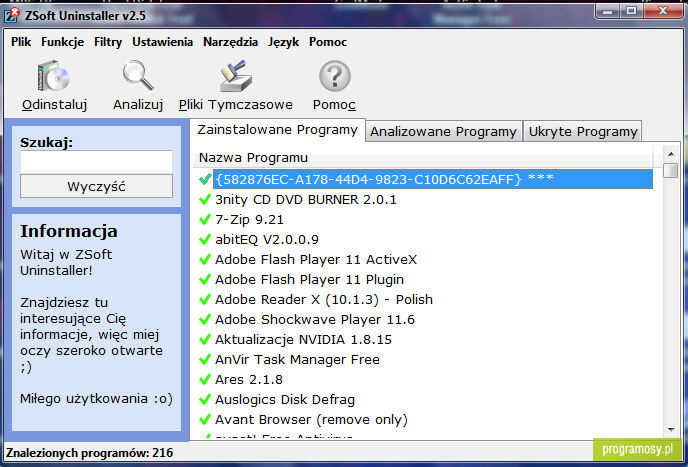Click checkmark icon beside Ares 2.1.8

(204, 379)
